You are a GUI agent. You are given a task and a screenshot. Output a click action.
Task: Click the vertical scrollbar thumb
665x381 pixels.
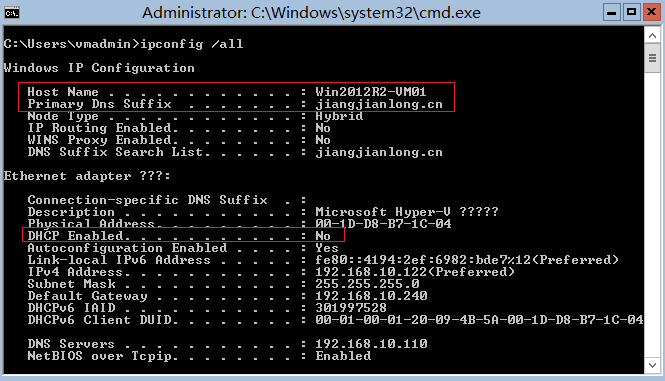652,59
